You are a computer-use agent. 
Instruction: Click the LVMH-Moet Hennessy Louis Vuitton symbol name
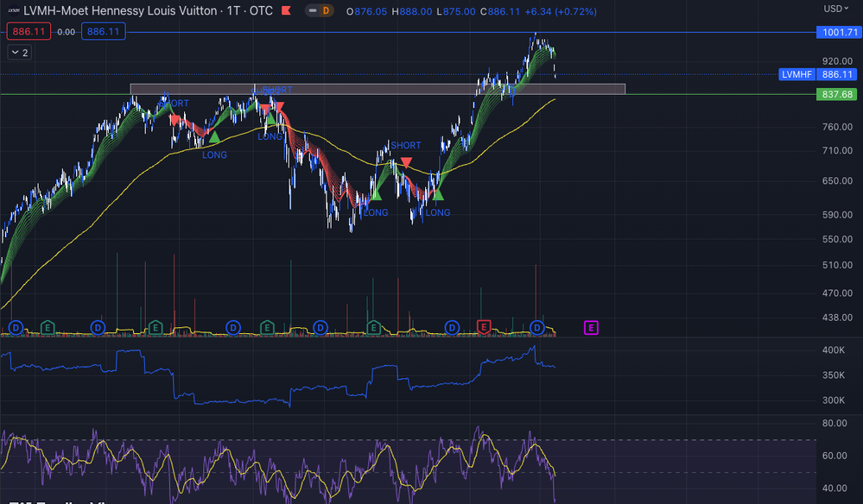tap(121, 11)
